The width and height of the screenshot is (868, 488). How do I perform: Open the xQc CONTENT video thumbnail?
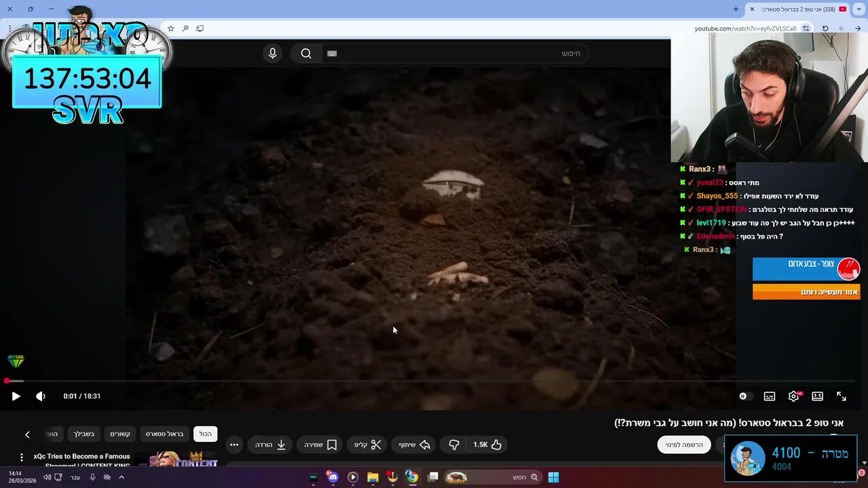coord(176,459)
